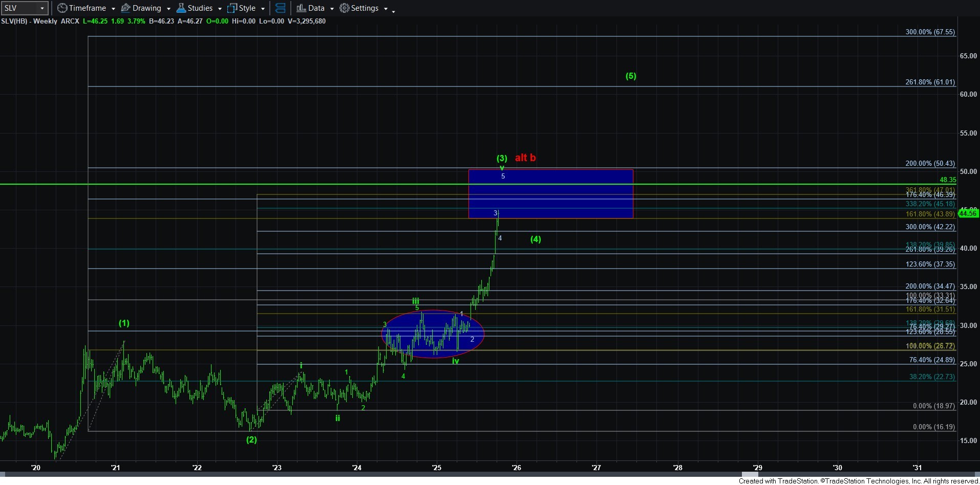Click the Studies flask icon

(181, 8)
